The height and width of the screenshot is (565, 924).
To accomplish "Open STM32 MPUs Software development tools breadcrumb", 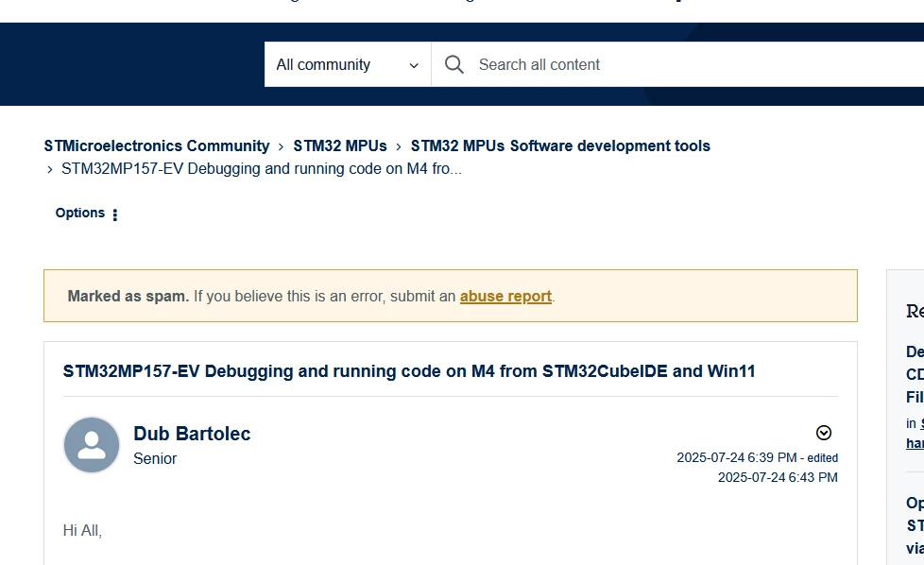I will click(560, 146).
